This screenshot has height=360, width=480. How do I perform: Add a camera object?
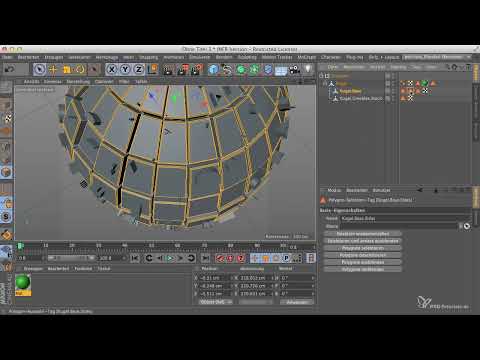pyautogui.click(x=294, y=69)
